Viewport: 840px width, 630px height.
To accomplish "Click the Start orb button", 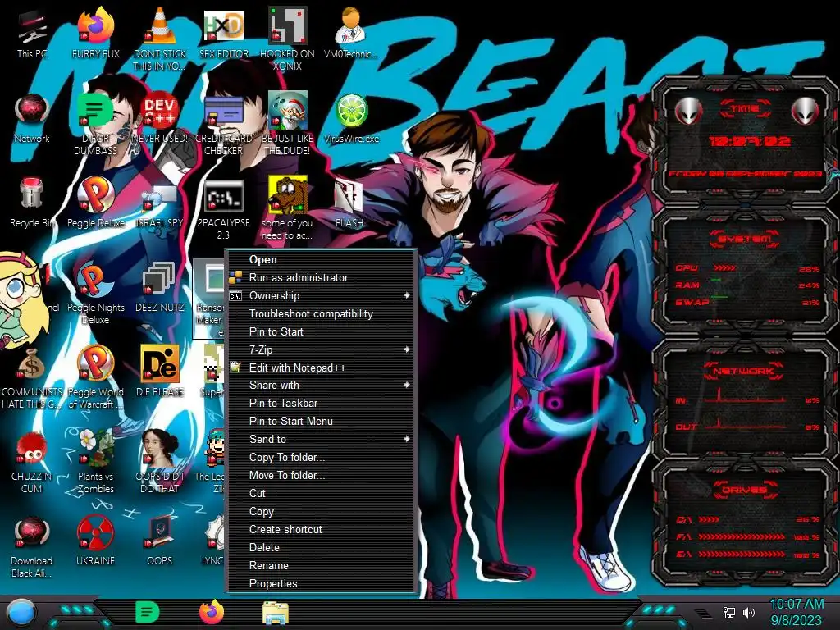I will pos(21,612).
